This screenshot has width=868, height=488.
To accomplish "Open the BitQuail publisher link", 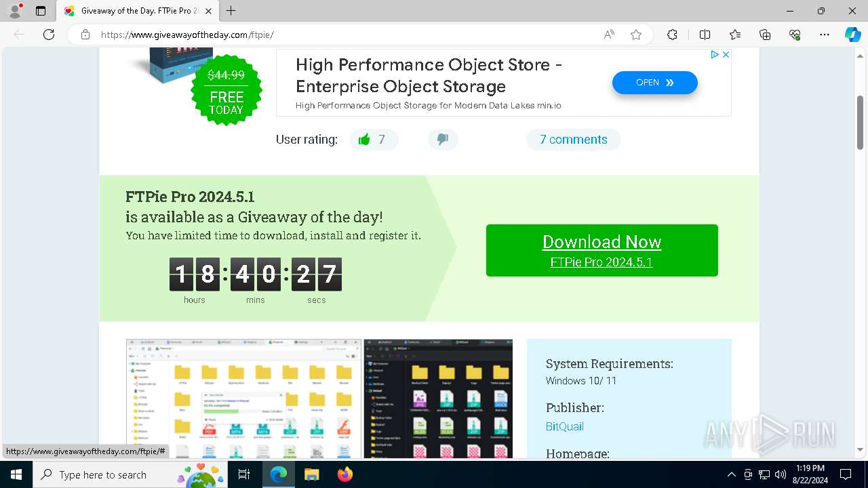I will tap(564, 426).
